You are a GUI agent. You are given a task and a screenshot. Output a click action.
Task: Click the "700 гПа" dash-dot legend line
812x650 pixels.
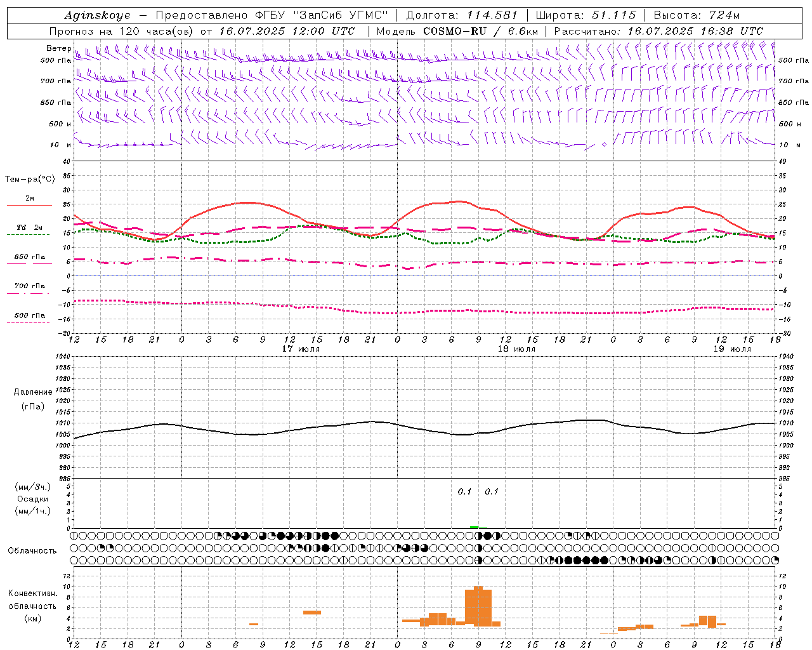point(28,294)
